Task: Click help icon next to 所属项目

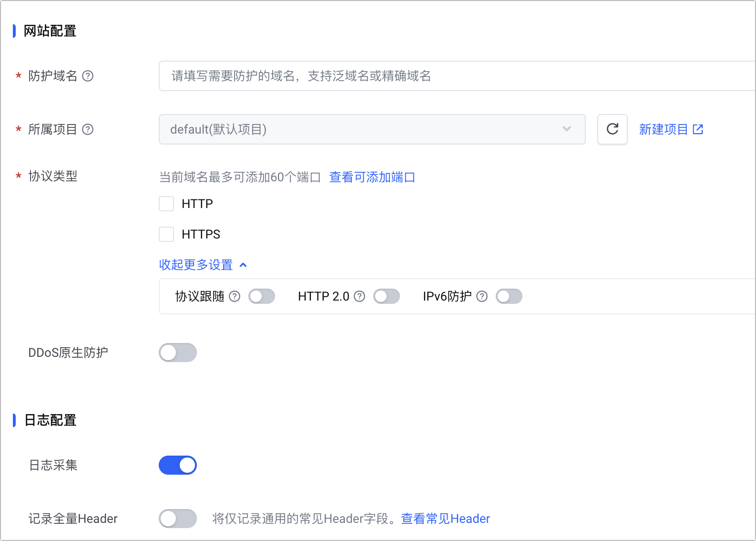Action: click(88, 129)
